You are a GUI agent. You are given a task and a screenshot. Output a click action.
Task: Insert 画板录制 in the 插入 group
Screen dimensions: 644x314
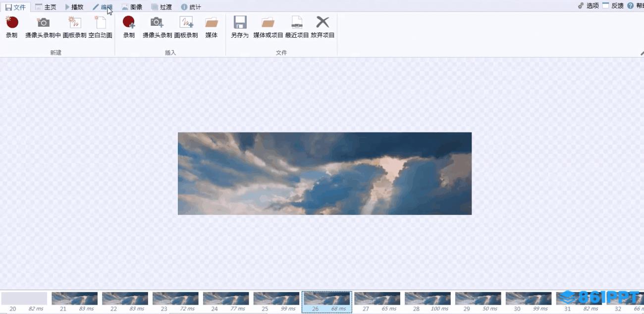click(186, 27)
